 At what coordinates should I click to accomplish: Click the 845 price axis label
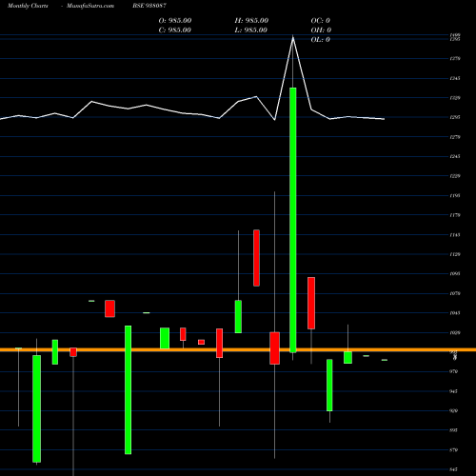click(454, 469)
